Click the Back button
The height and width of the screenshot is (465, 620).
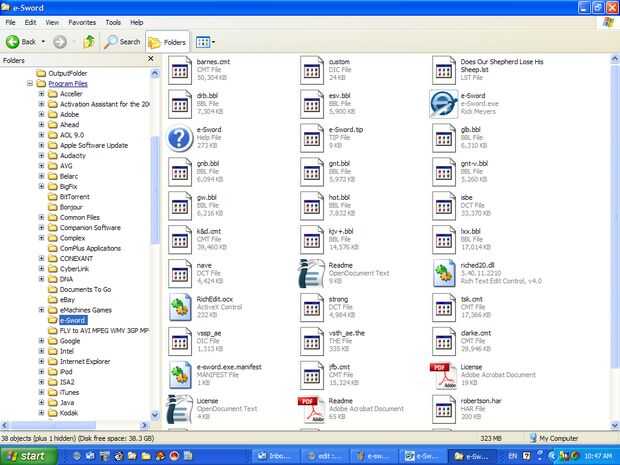(21, 42)
